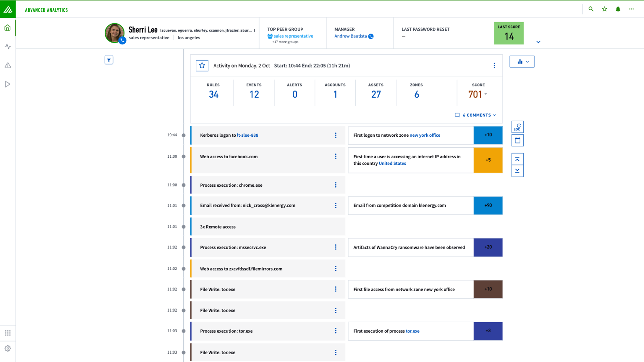Expand the 6 Comments section
644x362 pixels.
coord(475,115)
